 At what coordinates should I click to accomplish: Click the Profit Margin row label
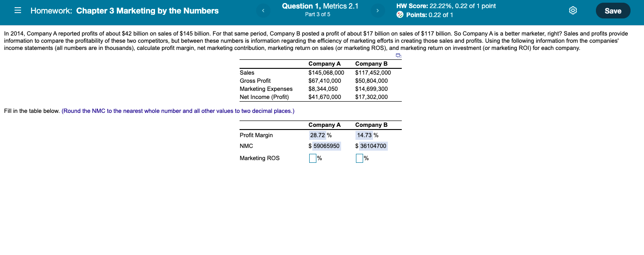point(256,135)
